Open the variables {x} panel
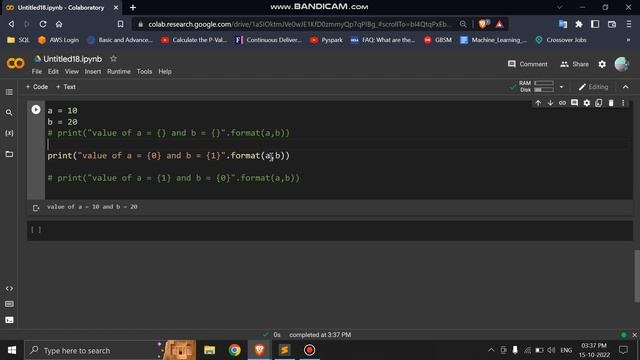This screenshot has height=360, width=640. 9,133
